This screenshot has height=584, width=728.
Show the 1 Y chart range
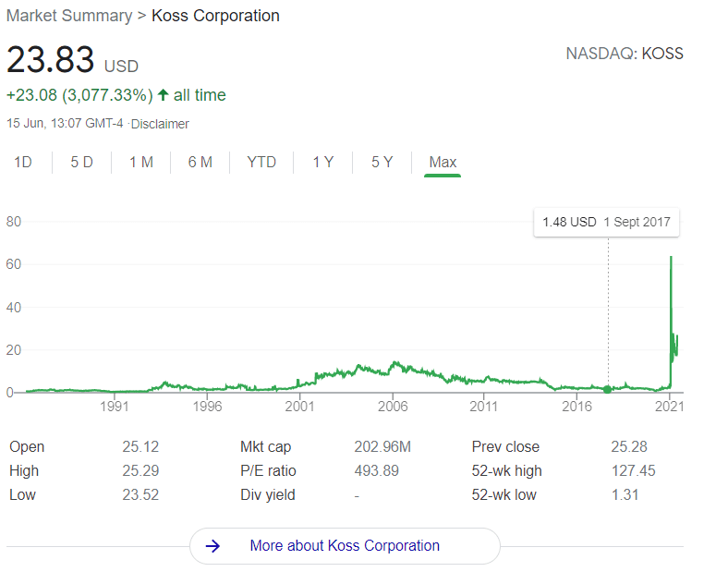[323, 162]
